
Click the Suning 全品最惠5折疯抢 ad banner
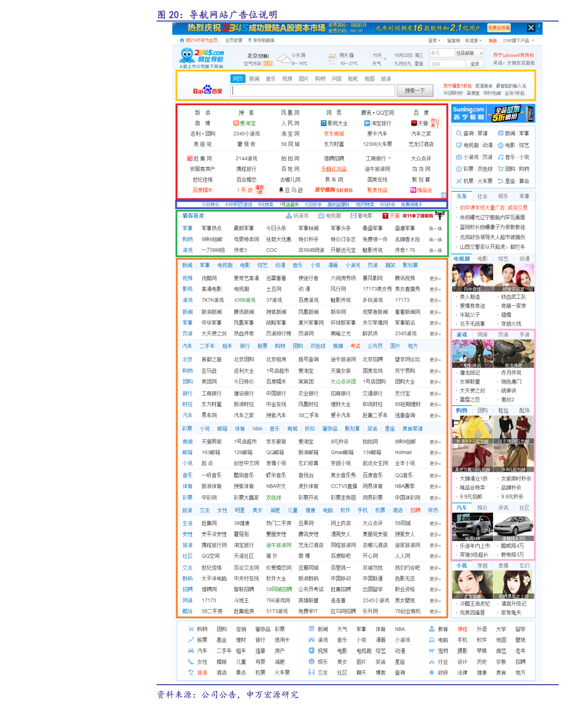pyautogui.click(x=493, y=114)
